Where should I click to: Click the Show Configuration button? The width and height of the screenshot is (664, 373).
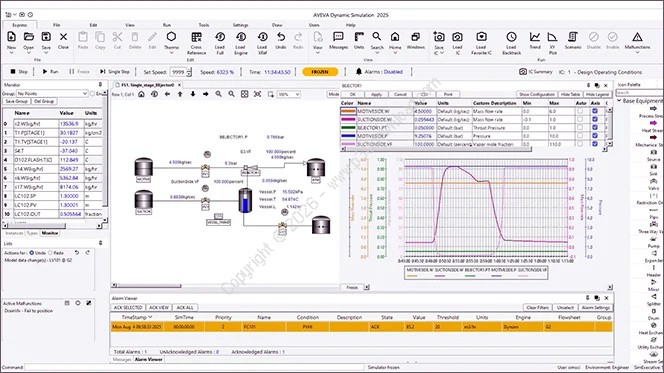[x=537, y=94]
